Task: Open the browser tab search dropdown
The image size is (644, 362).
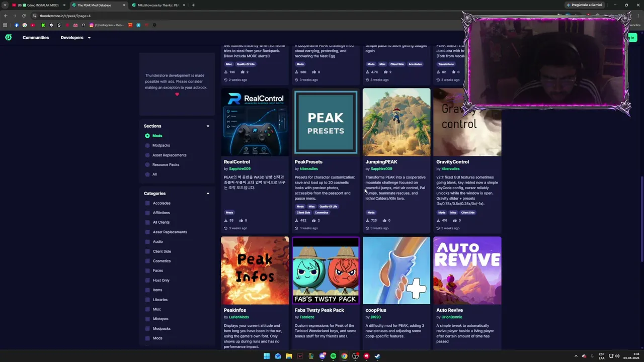Action: tap(5, 5)
